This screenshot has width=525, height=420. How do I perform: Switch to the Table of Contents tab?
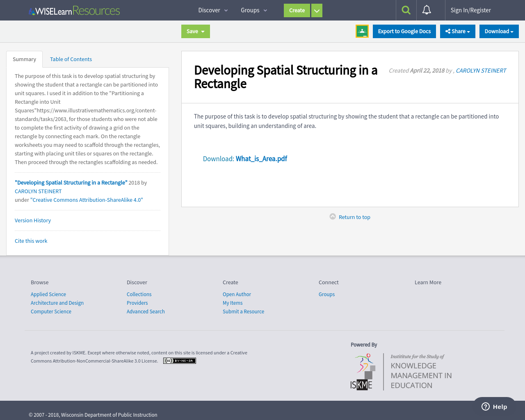coord(71,59)
